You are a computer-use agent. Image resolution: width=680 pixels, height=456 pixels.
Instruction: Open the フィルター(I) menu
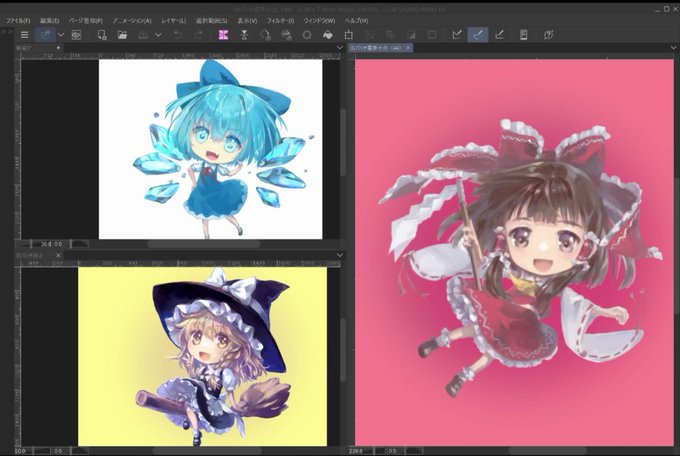tap(280, 20)
